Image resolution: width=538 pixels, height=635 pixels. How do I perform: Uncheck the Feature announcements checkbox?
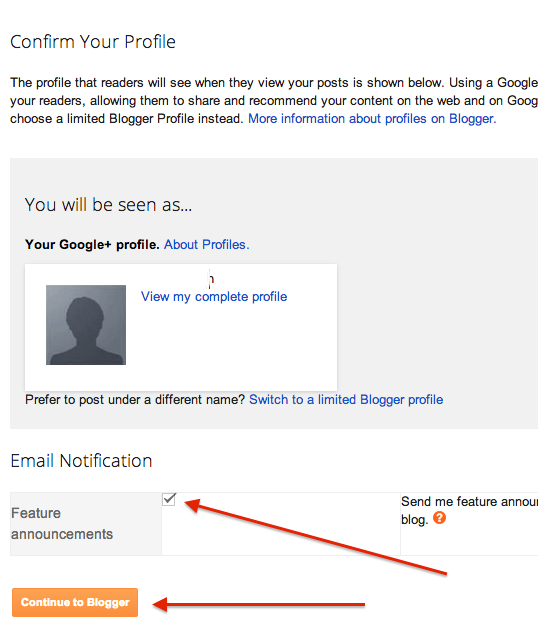[169, 499]
